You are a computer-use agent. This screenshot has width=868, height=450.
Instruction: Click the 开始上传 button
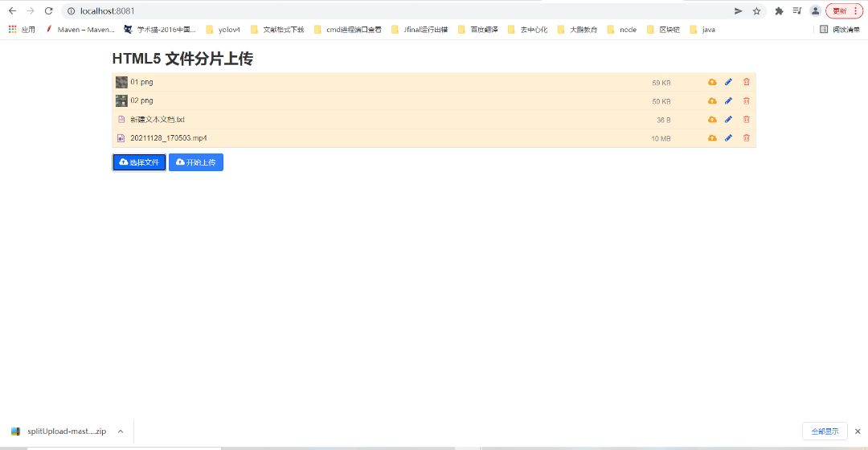pos(196,162)
